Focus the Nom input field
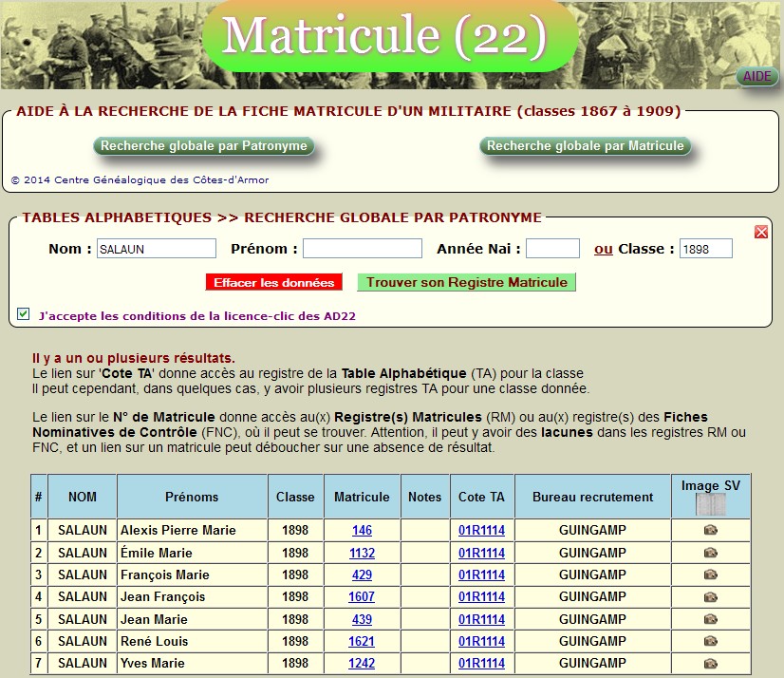The height and width of the screenshot is (678, 784). point(157,249)
